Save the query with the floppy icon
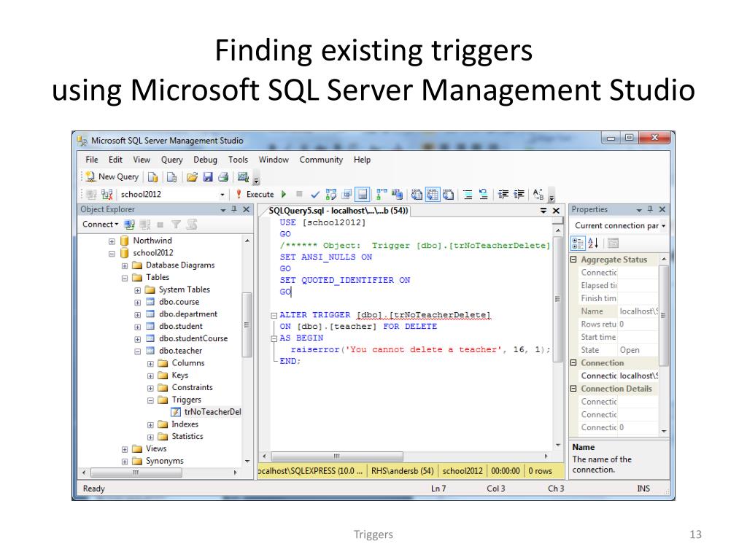The height and width of the screenshot is (560, 747). (208, 177)
